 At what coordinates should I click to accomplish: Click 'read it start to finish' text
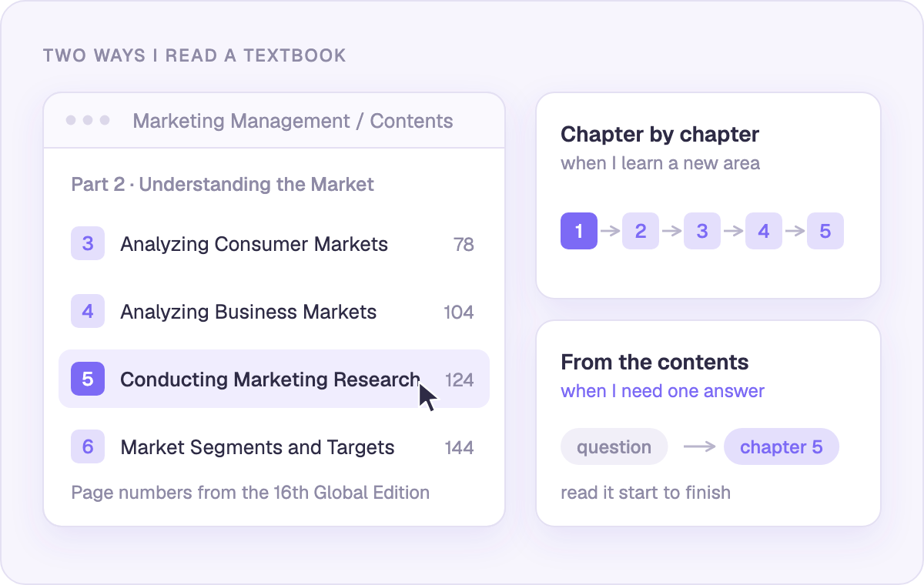pos(645,493)
